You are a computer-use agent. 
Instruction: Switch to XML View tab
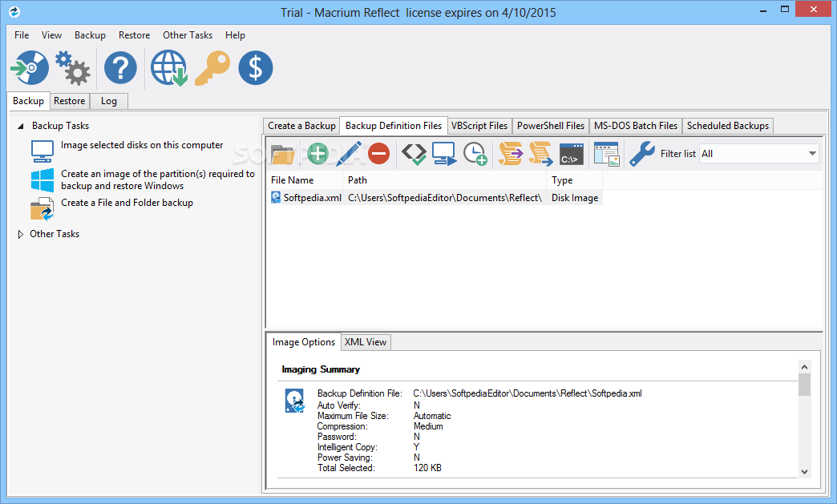click(365, 342)
